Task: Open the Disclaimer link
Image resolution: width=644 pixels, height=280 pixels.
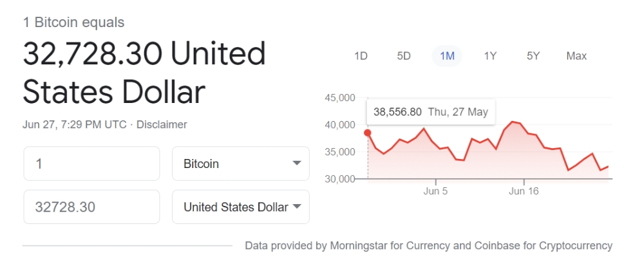Action: point(162,124)
